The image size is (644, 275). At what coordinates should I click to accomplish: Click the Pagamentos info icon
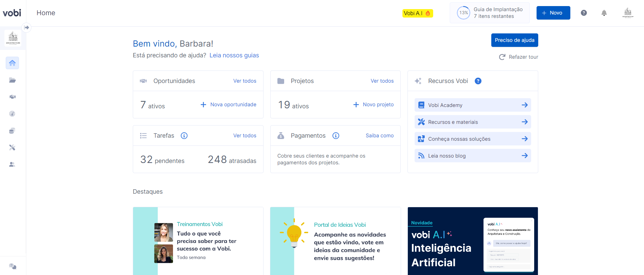[336, 136]
